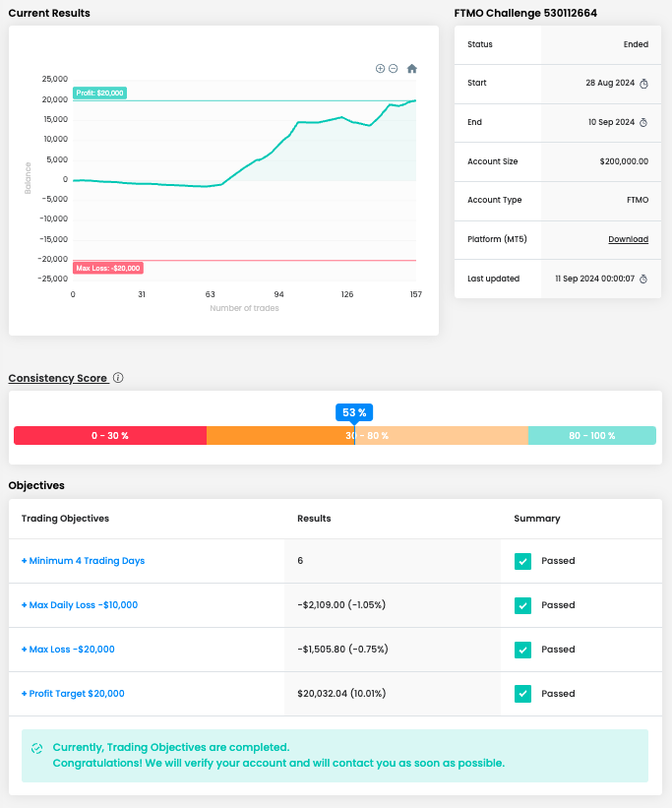Expand the Max Daily Loss -$10,000 objective
The image size is (672, 808).
click(80, 605)
